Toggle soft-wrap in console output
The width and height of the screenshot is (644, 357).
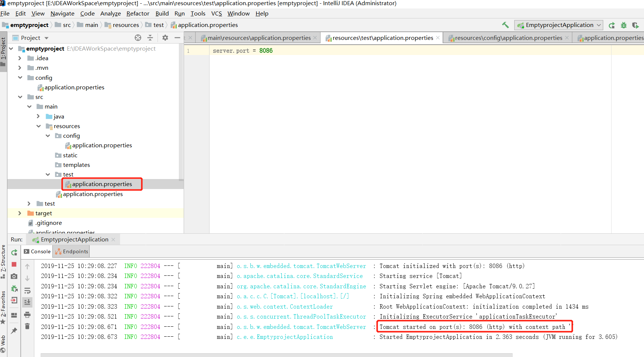27,291
